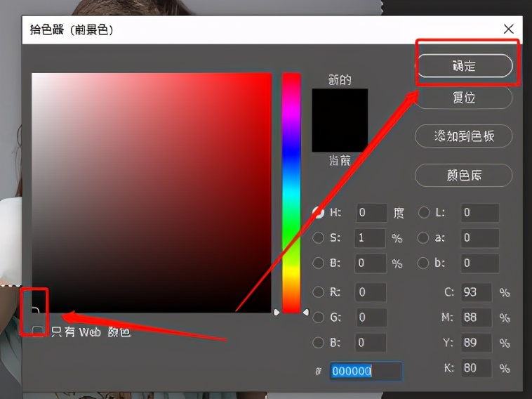Screen dimensions: 532x399
Task: Select the H hue radio button
Action: tap(318, 213)
